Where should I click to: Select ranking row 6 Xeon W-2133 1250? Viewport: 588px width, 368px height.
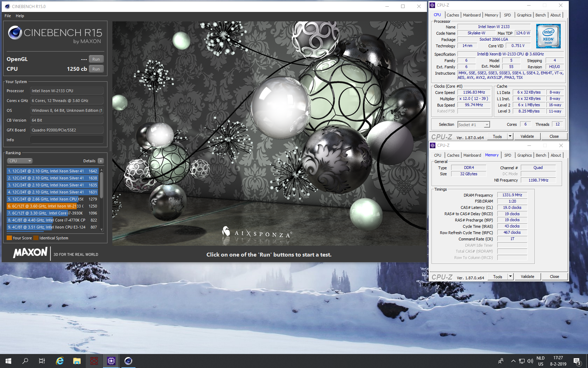[52, 206]
